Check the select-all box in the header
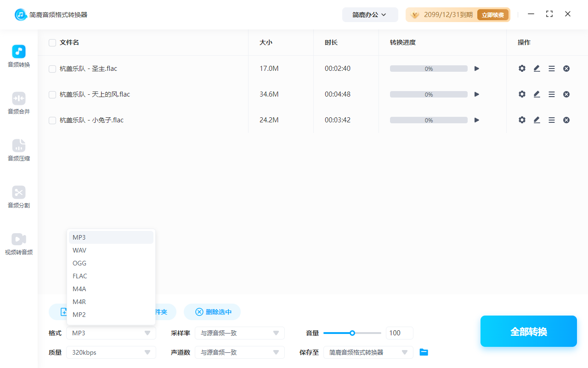Screen dimensions: 588x368 pos(52,42)
